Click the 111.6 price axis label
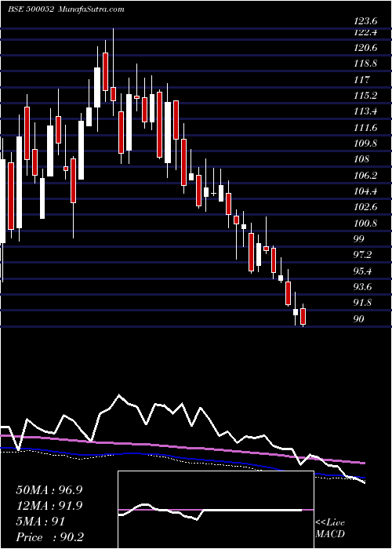The image size is (392, 549). click(366, 128)
